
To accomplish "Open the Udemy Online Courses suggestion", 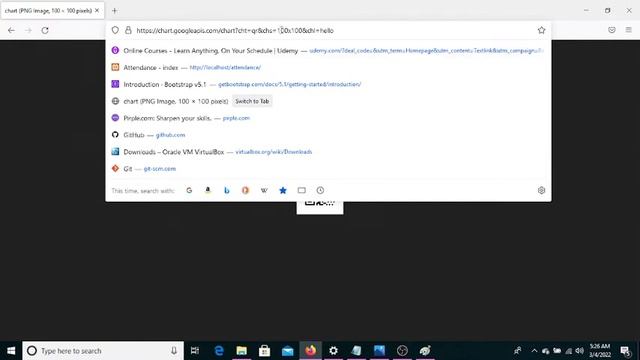I will click(328, 51).
